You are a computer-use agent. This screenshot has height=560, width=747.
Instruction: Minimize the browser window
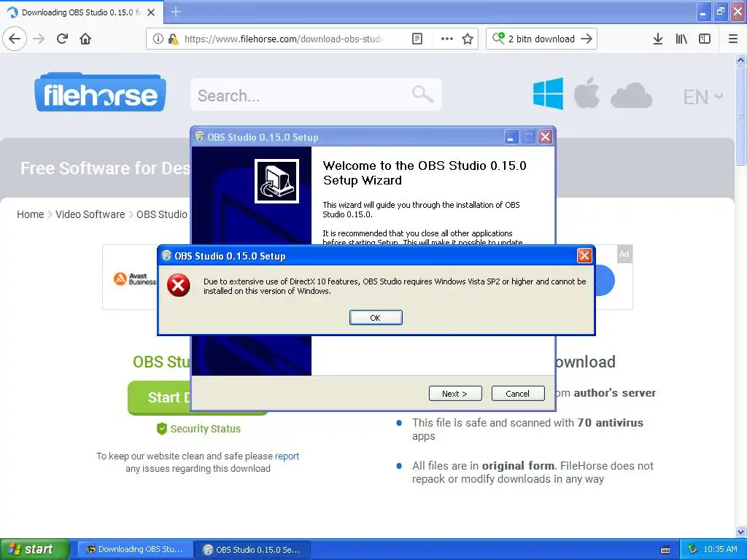click(703, 12)
